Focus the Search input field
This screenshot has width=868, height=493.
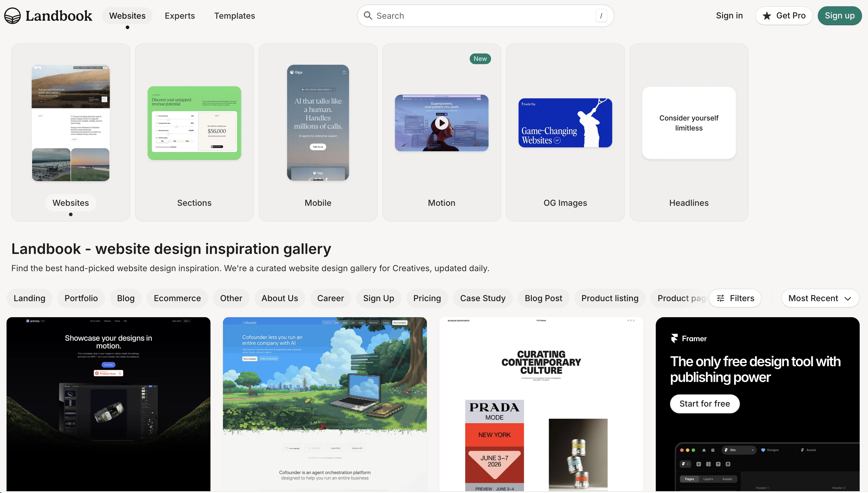pos(485,15)
